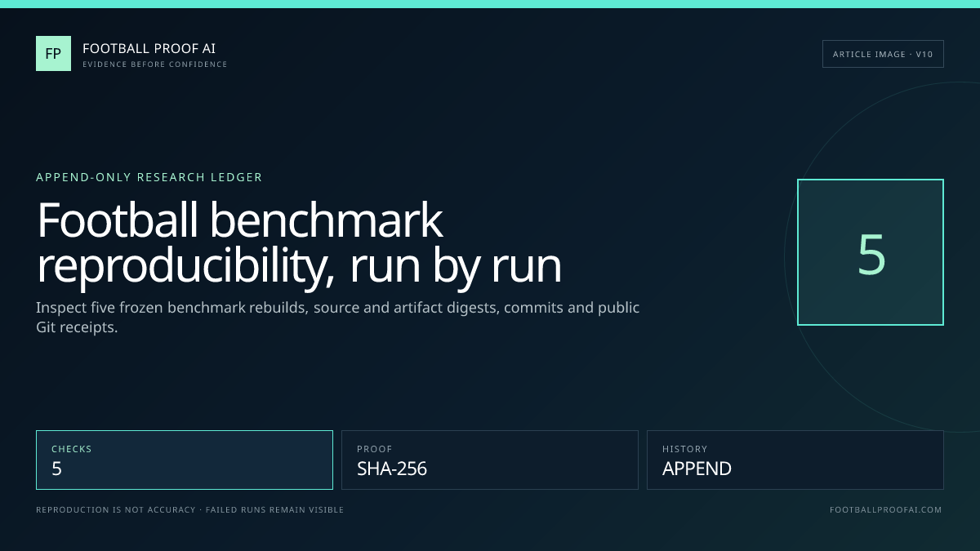980x551 pixels.
Task: Click the 'Reproduction is not accuracy' footer note
Action: pyautogui.click(x=189, y=510)
